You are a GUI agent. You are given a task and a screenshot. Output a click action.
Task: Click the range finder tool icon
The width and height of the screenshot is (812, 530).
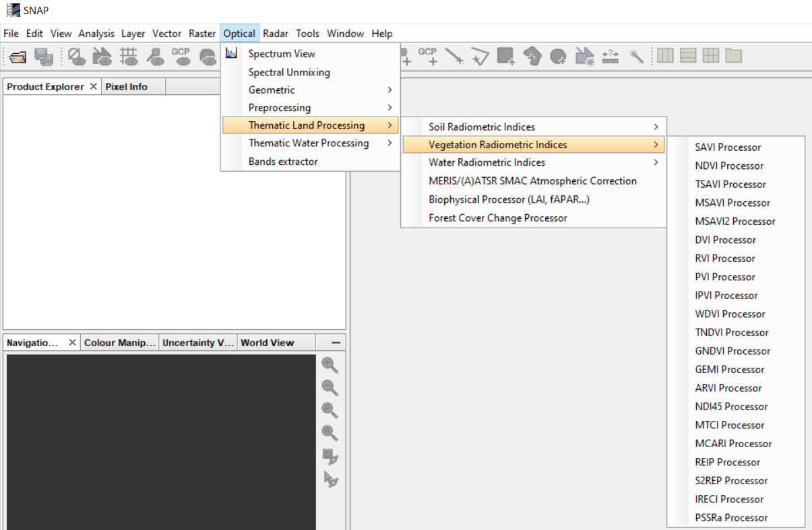pyautogui.click(x=611, y=57)
